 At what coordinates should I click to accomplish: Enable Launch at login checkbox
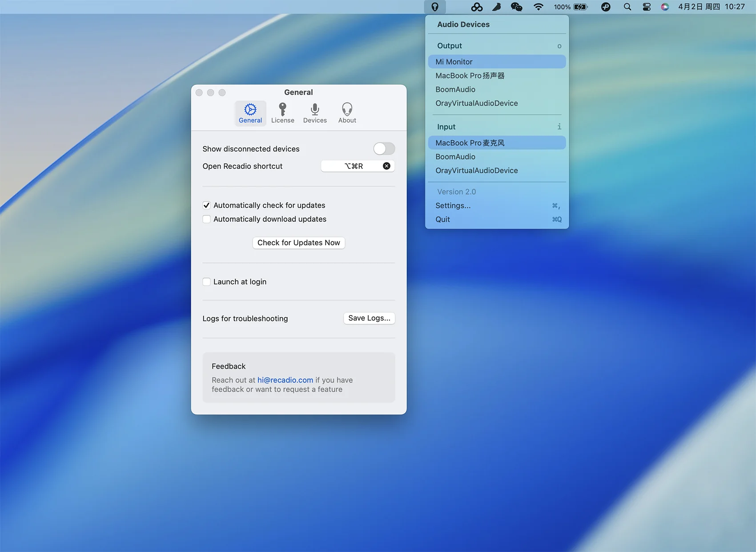(x=207, y=282)
